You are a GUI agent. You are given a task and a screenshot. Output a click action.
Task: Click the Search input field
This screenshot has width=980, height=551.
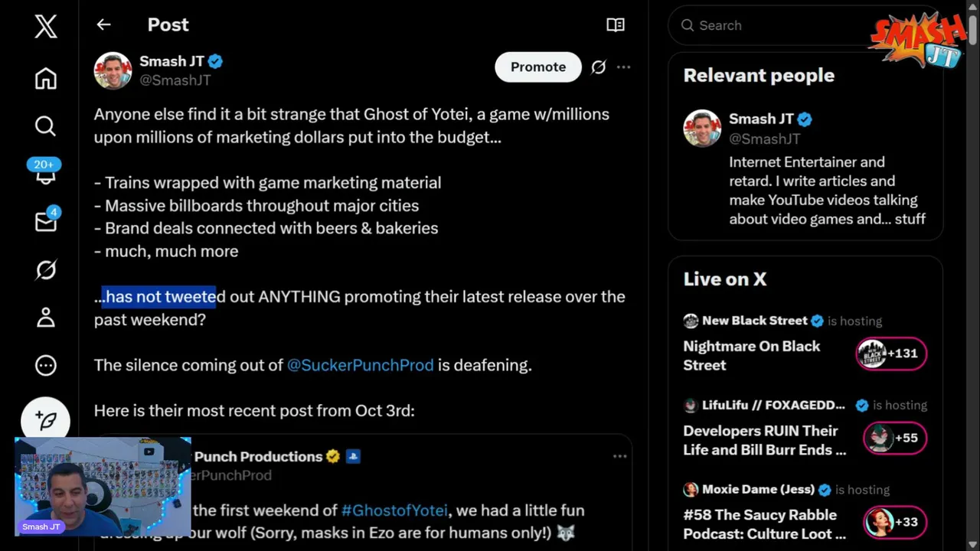[x=773, y=25]
